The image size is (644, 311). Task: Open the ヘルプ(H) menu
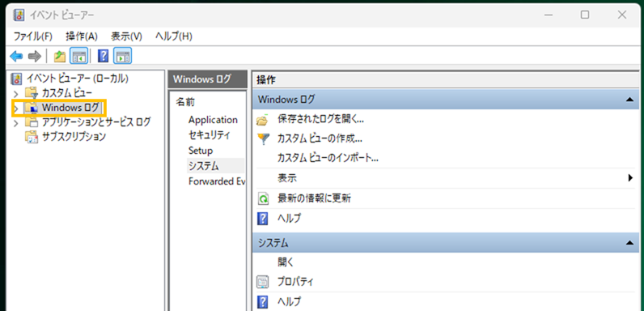(174, 36)
